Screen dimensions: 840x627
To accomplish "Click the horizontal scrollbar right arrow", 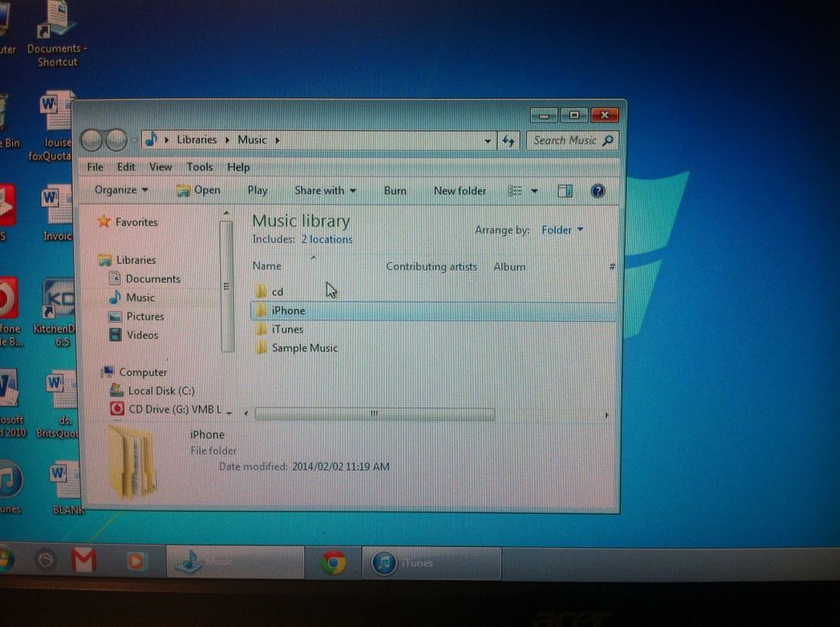I will [x=607, y=415].
